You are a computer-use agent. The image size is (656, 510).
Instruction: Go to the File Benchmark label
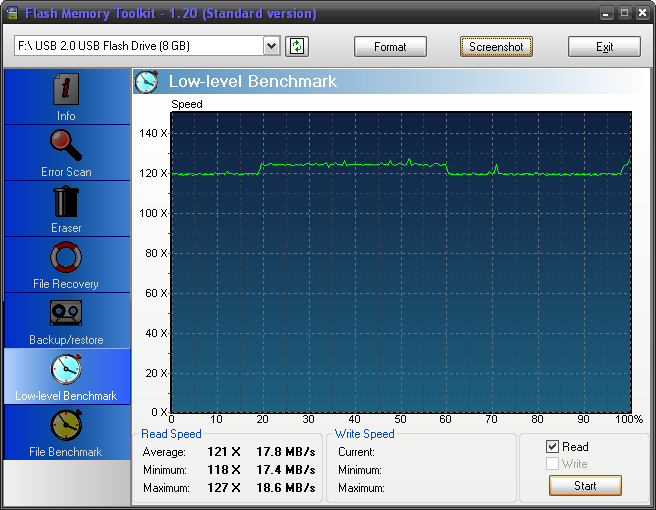tap(65, 452)
